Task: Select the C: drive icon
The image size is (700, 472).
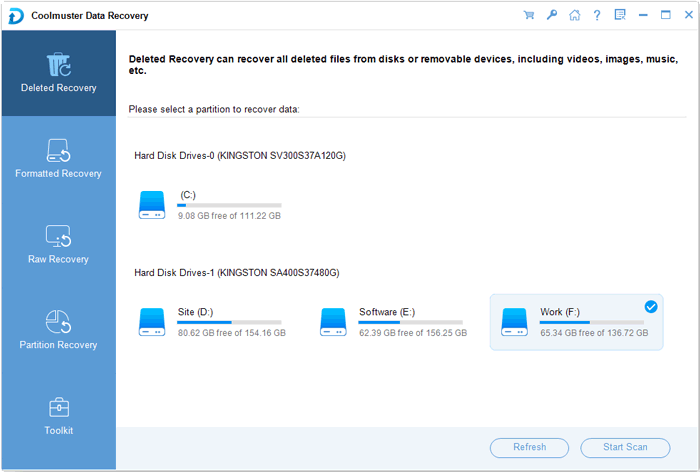Action: [153, 206]
